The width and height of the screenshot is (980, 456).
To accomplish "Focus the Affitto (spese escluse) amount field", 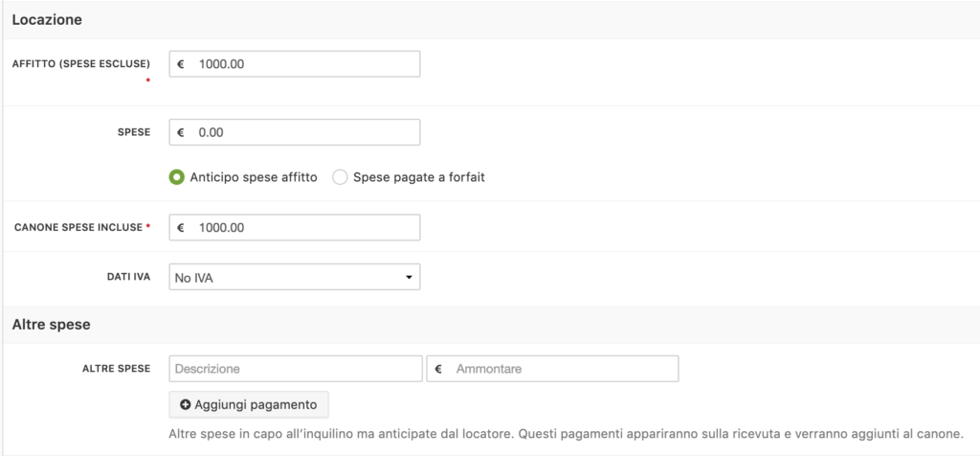I will [x=295, y=64].
